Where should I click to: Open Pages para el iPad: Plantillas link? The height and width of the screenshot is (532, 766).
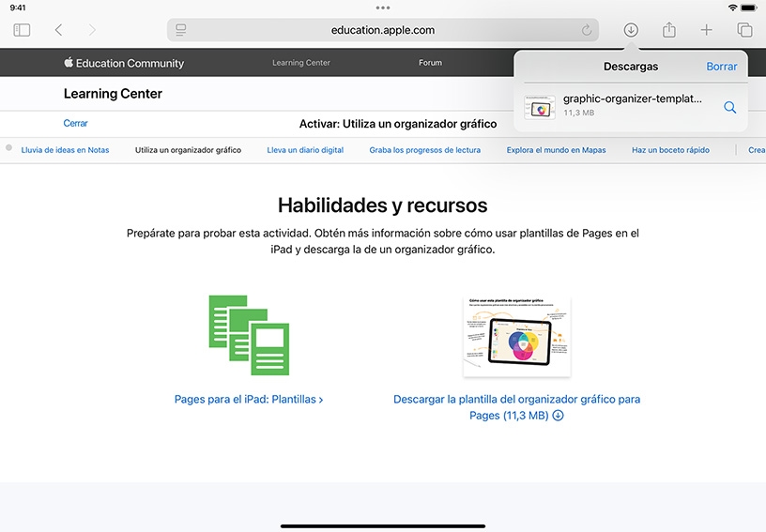click(249, 400)
